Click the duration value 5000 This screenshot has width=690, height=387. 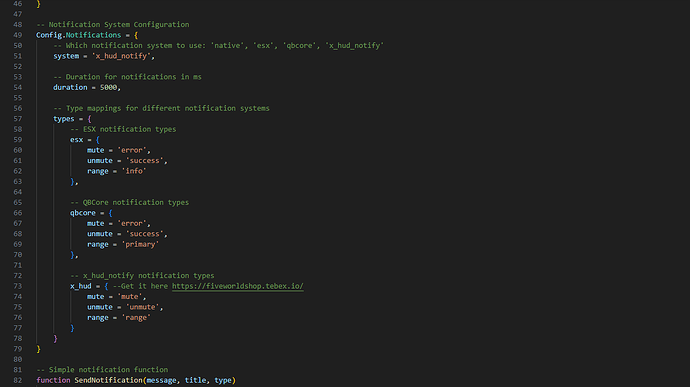tap(109, 87)
